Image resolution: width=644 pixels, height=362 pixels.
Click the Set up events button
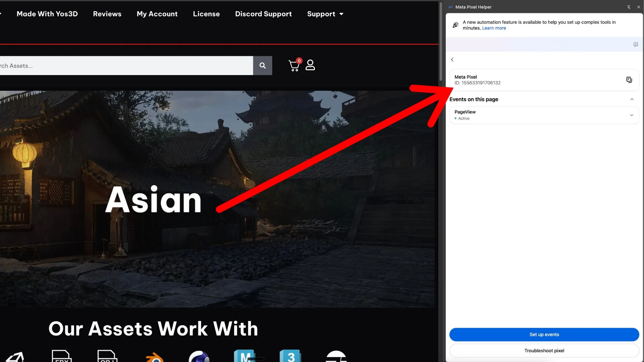click(x=544, y=335)
